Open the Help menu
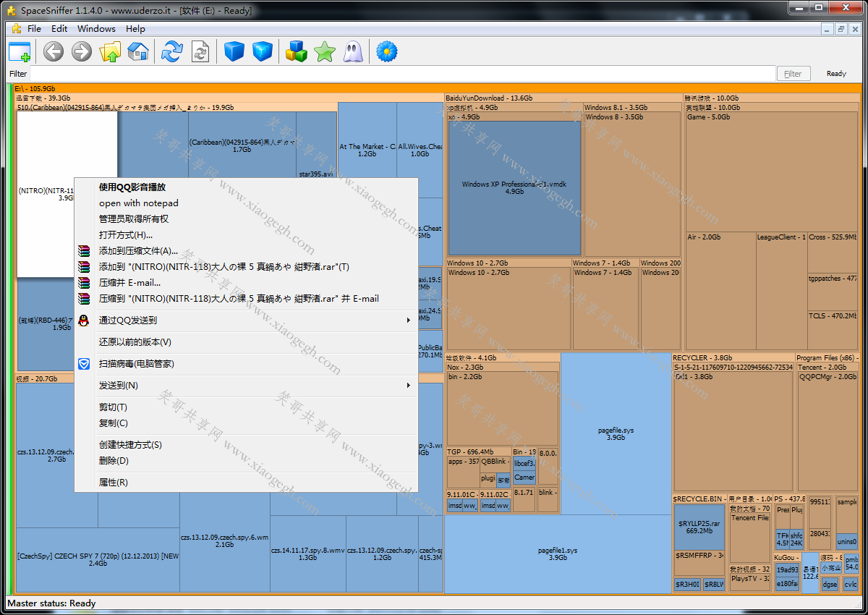This screenshot has height=615, width=868. pyautogui.click(x=135, y=29)
